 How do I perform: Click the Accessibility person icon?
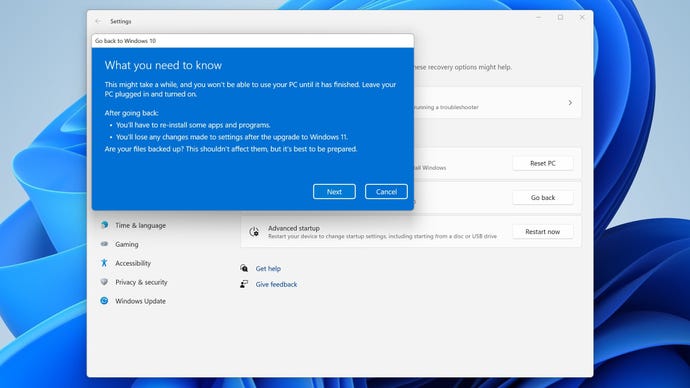[x=104, y=263]
